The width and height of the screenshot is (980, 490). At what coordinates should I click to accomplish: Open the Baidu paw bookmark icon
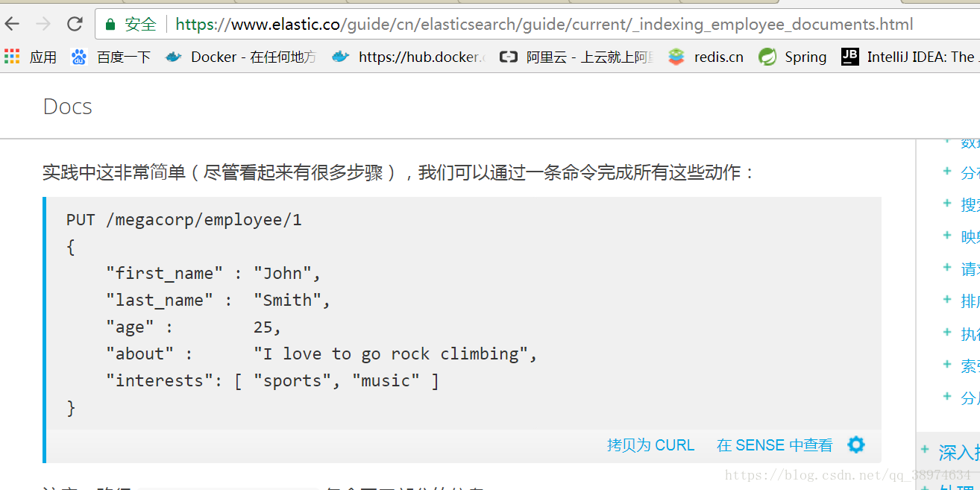pyautogui.click(x=79, y=57)
